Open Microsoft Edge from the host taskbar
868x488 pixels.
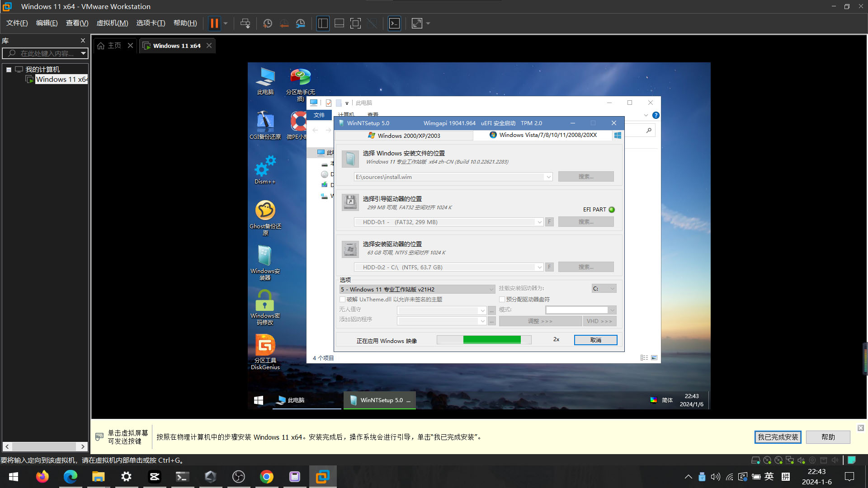(x=71, y=477)
